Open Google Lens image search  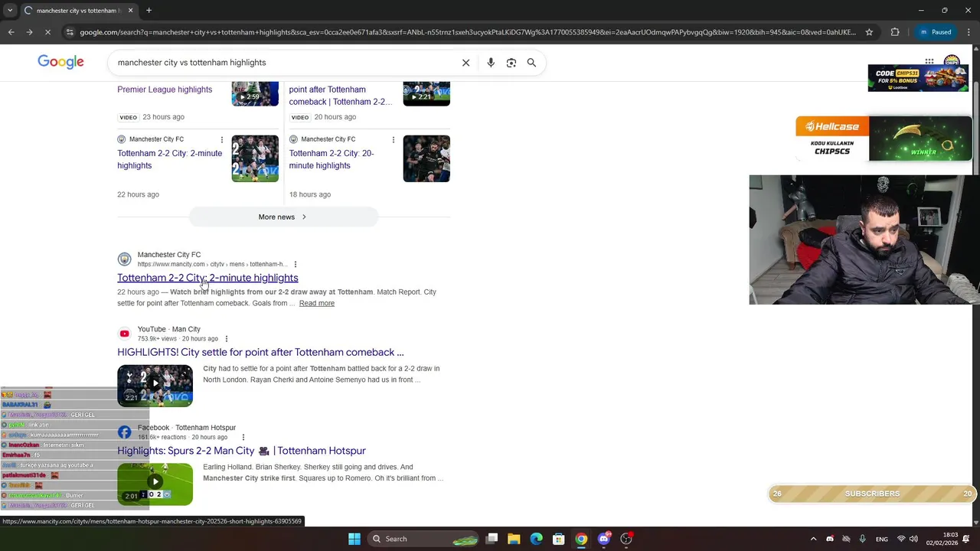tap(511, 63)
